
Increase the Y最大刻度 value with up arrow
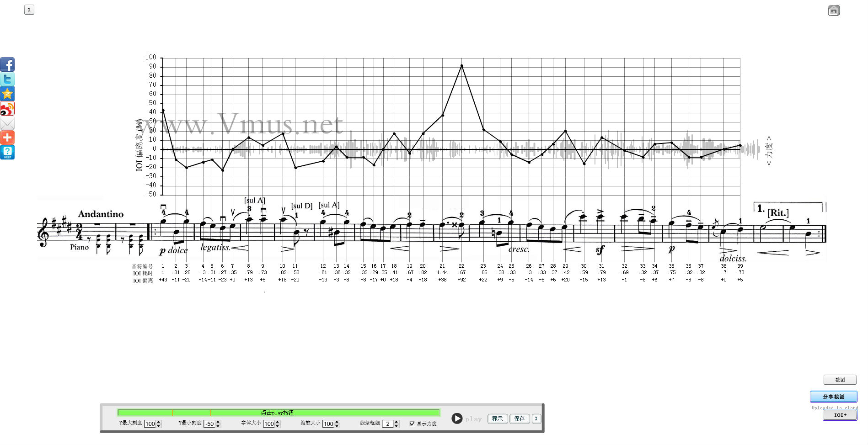tap(159, 422)
